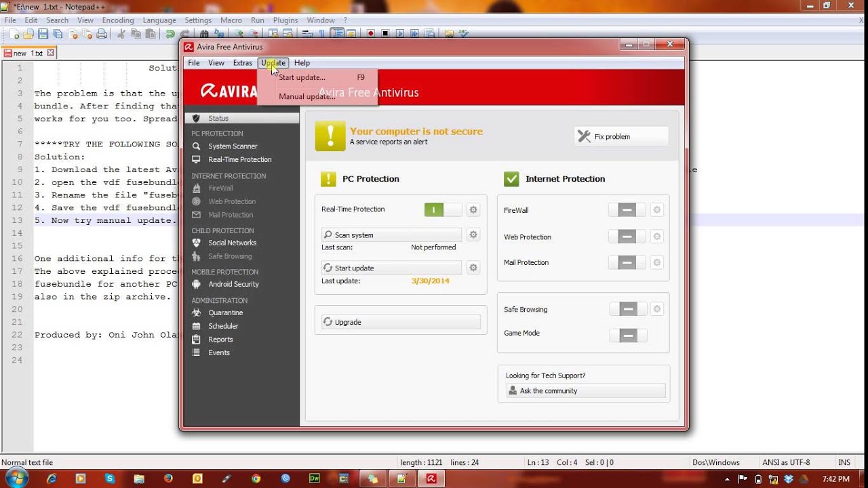
Task: Open Start update settings gear in Avira
Action: 473,268
